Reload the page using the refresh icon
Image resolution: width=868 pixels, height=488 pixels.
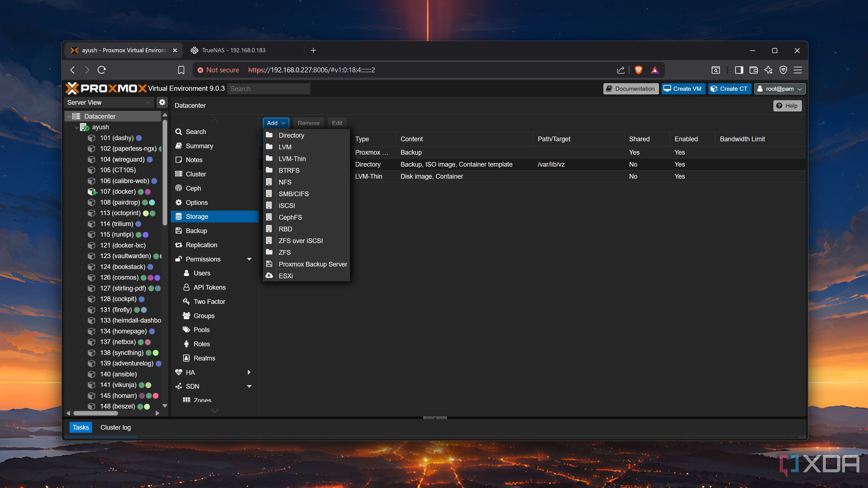tap(101, 70)
